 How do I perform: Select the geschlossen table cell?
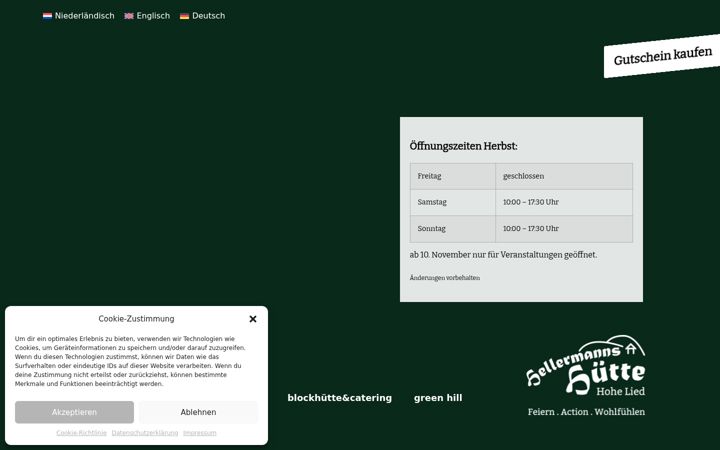tap(564, 176)
